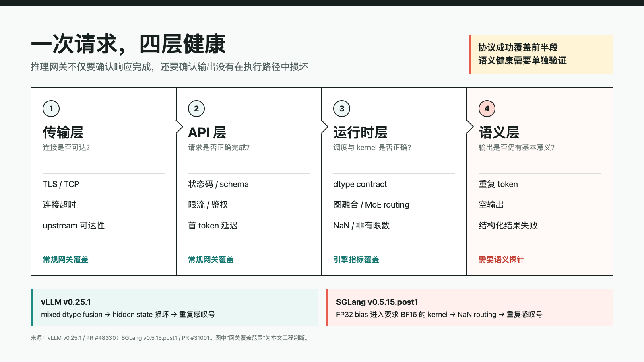The height and width of the screenshot is (362, 644).
Task: Click the red 需要语义探针 label
Action: tap(502, 260)
